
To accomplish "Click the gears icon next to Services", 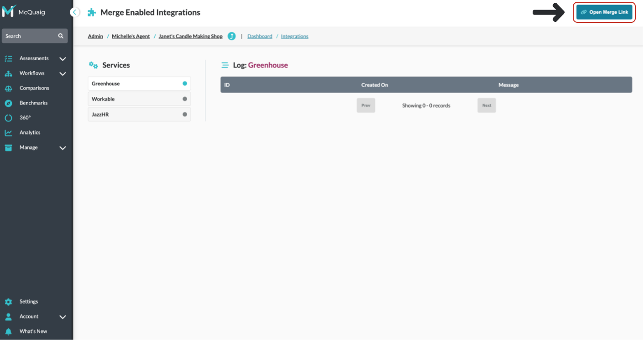I will tap(93, 65).
